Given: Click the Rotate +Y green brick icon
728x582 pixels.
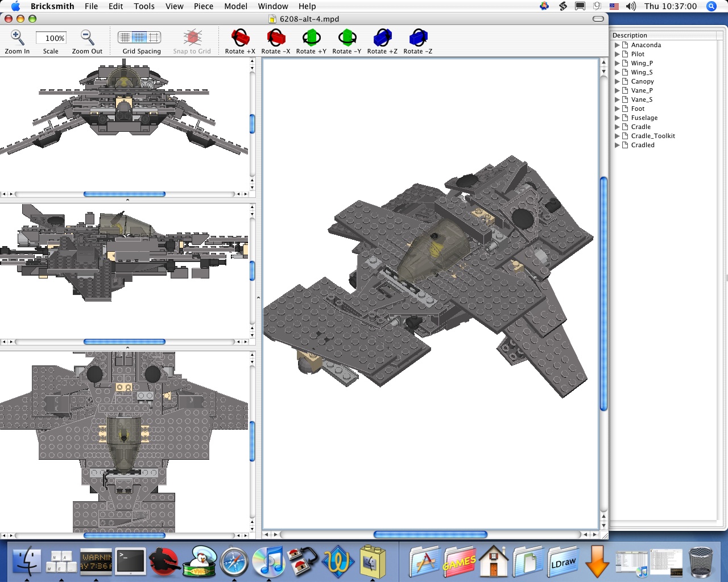Looking at the screenshot, I should [311, 38].
